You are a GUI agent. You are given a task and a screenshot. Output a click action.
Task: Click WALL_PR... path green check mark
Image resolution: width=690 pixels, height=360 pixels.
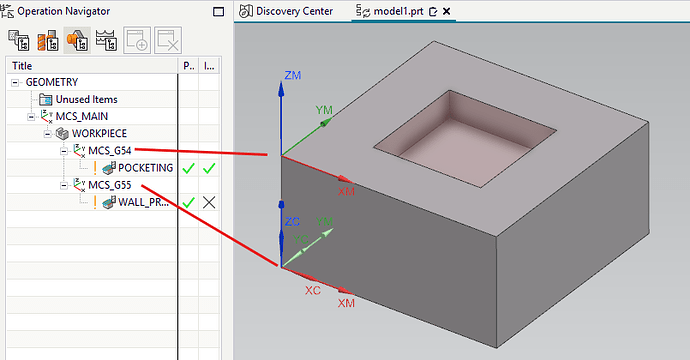pyautogui.click(x=188, y=202)
